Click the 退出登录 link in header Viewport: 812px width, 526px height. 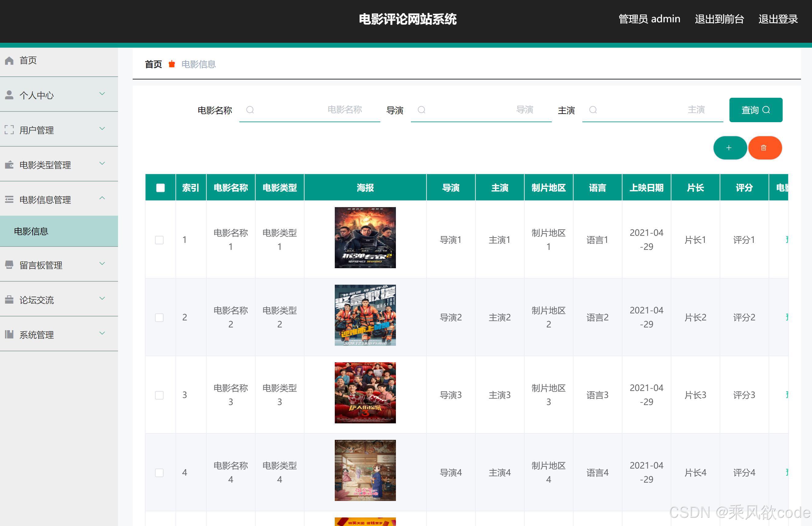pyautogui.click(x=778, y=19)
